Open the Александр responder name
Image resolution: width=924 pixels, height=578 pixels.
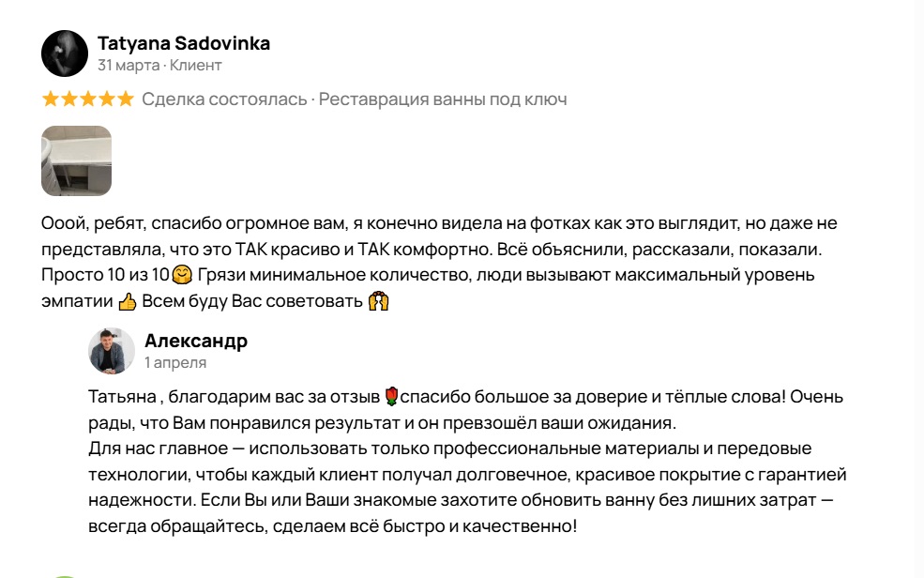[196, 341]
